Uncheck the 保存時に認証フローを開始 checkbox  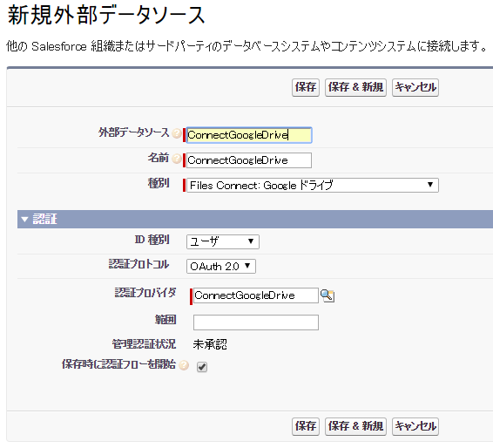(202, 367)
